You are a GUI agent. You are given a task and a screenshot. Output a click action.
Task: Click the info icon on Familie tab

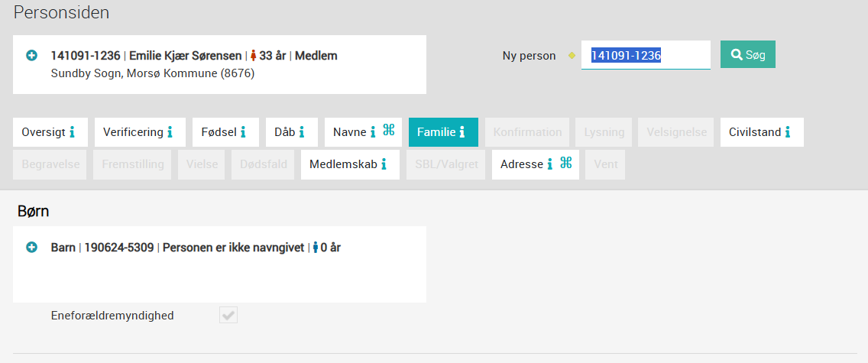coord(462,132)
